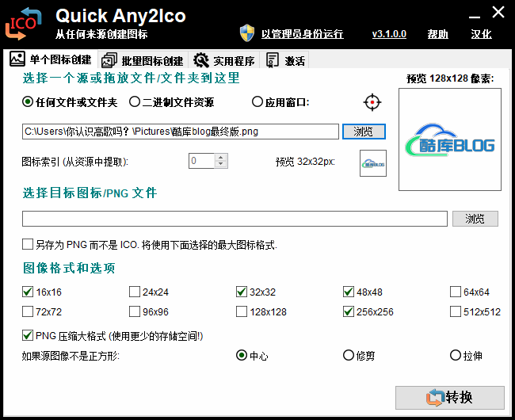Uncheck the 32x32 format checkbox
This screenshot has height=420, width=515.
242,292
